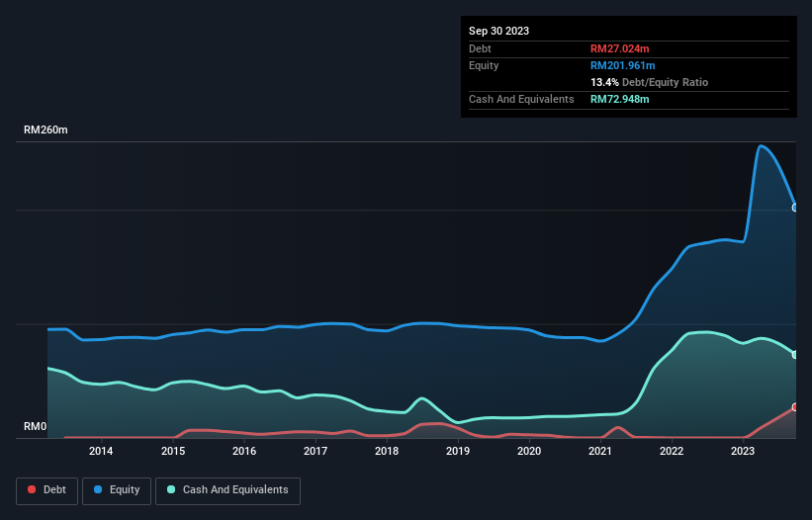This screenshot has width=812, height=520.
Task: Click the Sep 30 2023 tooltip date
Action: coord(498,31)
